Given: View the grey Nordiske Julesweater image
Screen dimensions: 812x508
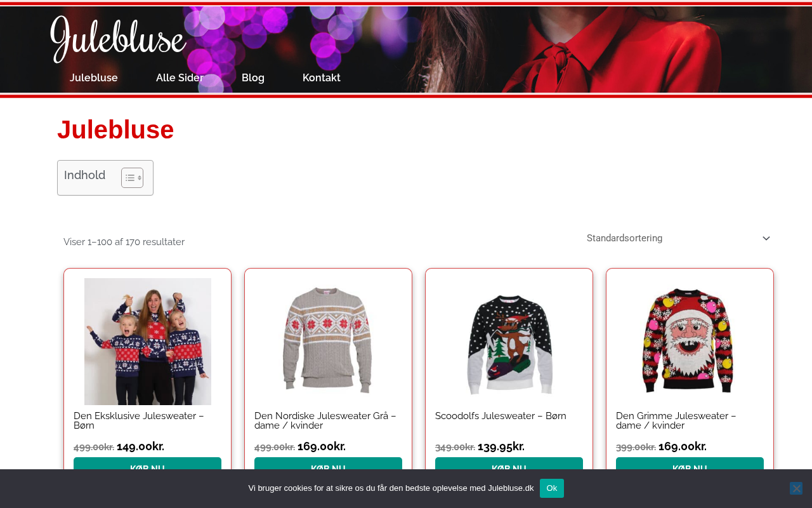Looking at the screenshot, I should [x=329, y=342].
